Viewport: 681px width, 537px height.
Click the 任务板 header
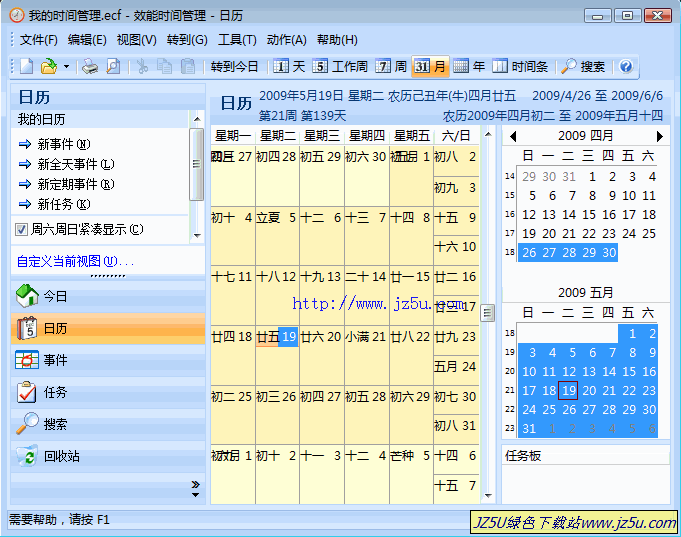pyautogui.click(x=585, y=456)
